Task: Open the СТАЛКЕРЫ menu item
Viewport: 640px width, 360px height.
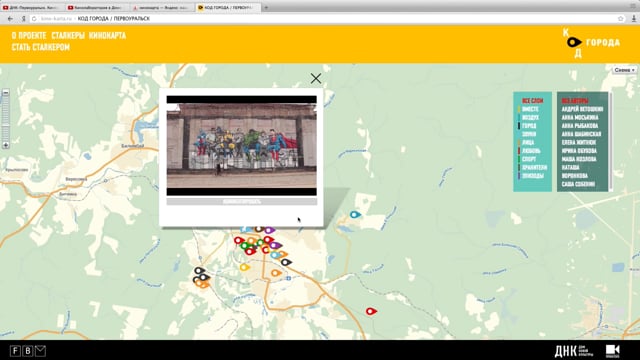Action: coord(68,36)
